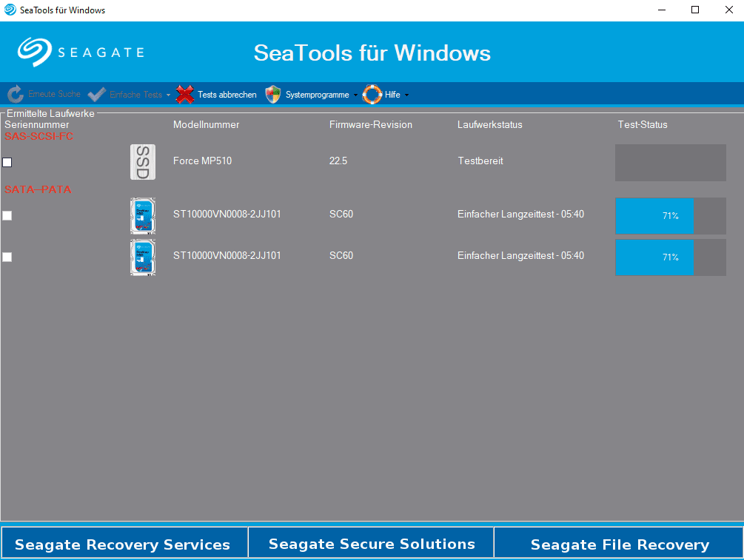744x560 pixels.
Task: Click the second ST10000VN0008 hard drive icon
Action: pos(143,257)
